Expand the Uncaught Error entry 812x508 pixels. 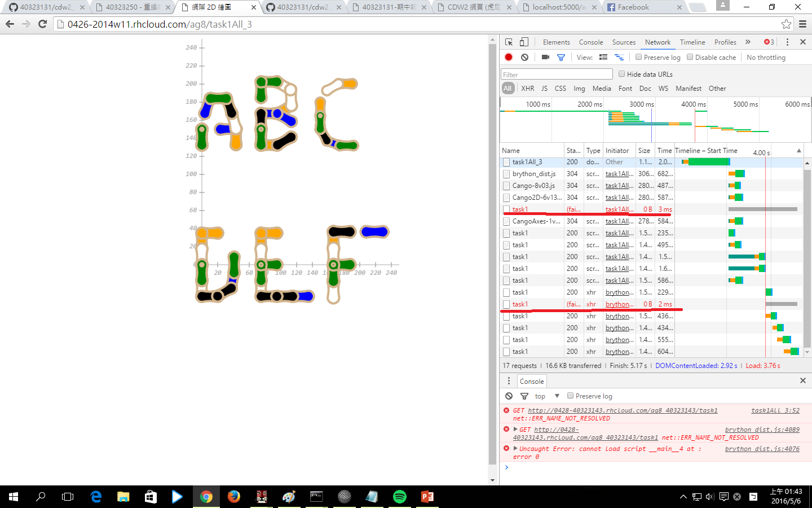[x=515, y=449]
